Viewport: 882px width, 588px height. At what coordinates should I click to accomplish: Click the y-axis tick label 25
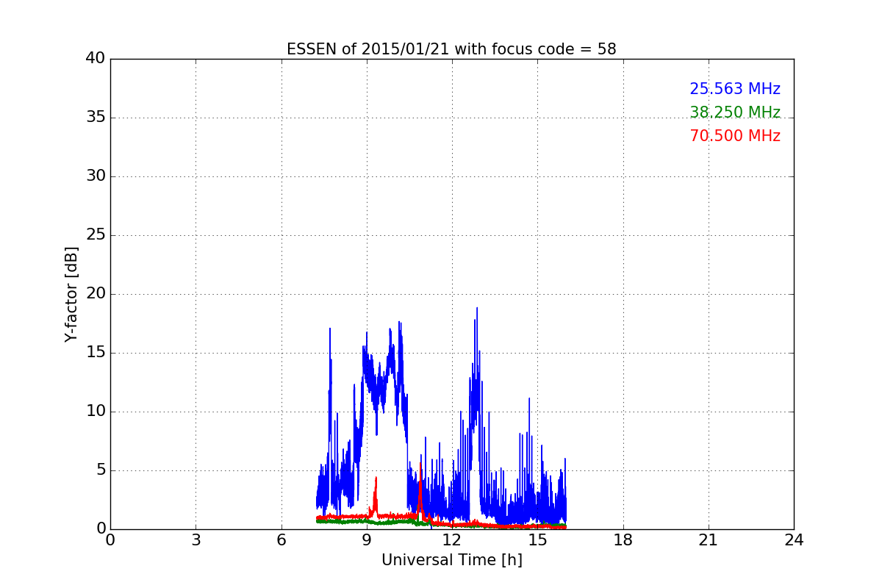pyautogui.click(x=95, y=235)
